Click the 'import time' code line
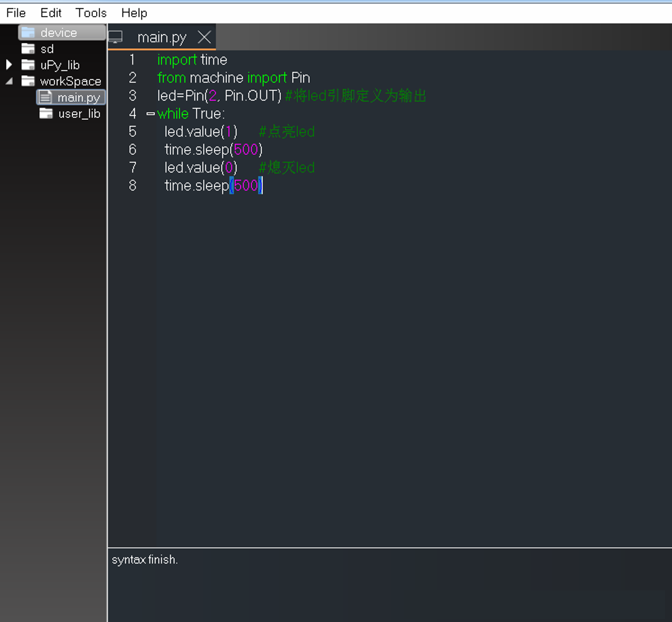The image size is (672, 622). click(x=192, y=60)
